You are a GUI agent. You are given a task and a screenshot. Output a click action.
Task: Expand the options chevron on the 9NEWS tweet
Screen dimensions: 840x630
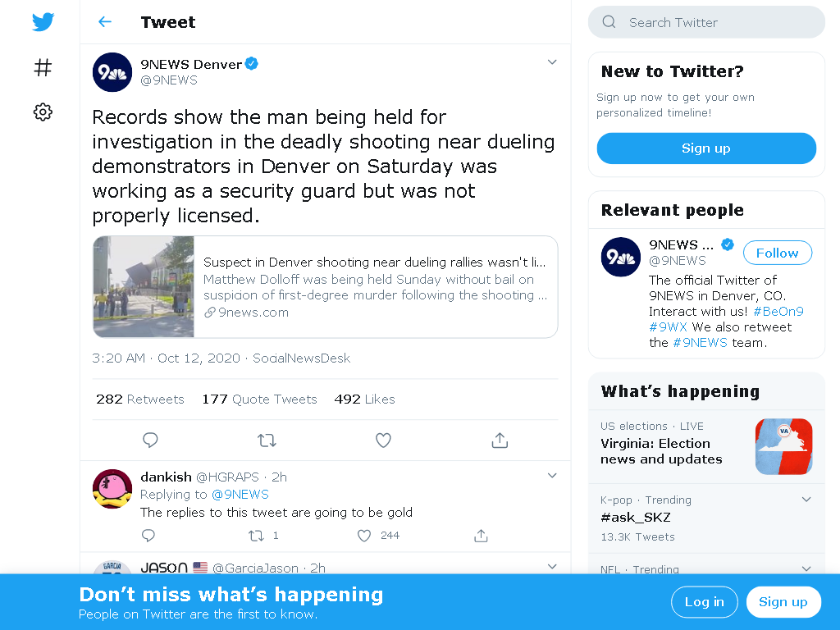(x=552, y=62)
